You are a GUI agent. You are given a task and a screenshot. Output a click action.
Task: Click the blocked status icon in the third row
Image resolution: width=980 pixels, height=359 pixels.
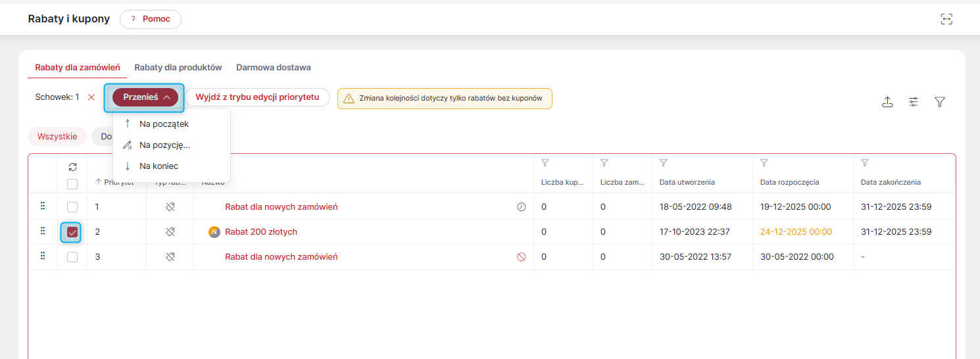point(522,257)
